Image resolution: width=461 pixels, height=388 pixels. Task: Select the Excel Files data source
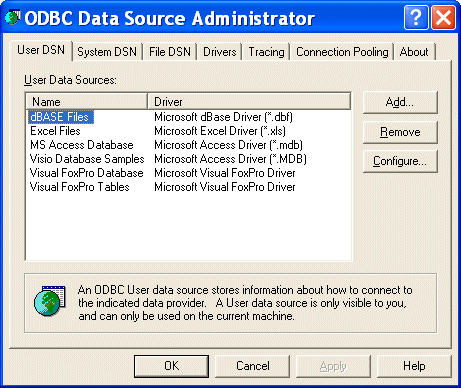pos(55,131)
